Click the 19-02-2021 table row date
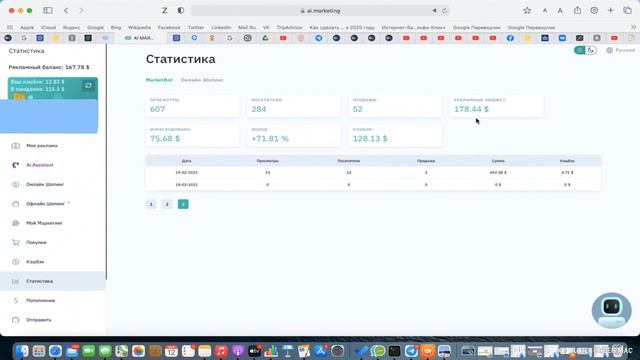The height and width of the screenshot is (360, 640). click(x=187, y=173)
